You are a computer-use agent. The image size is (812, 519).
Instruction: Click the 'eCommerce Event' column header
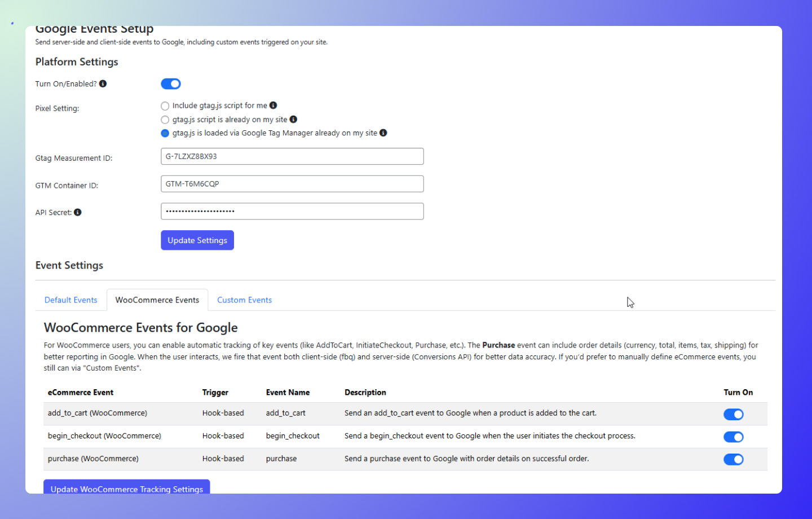tap(81, 392)
